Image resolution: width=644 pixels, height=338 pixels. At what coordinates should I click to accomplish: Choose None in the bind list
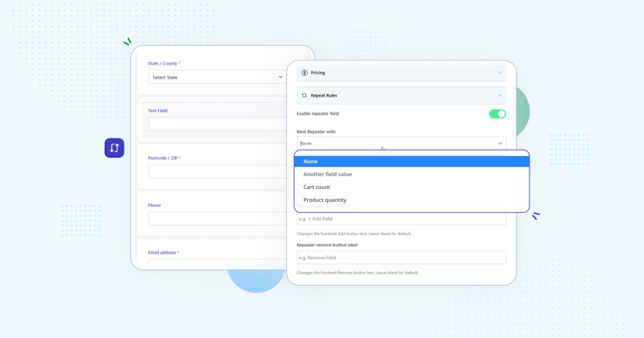411,162
